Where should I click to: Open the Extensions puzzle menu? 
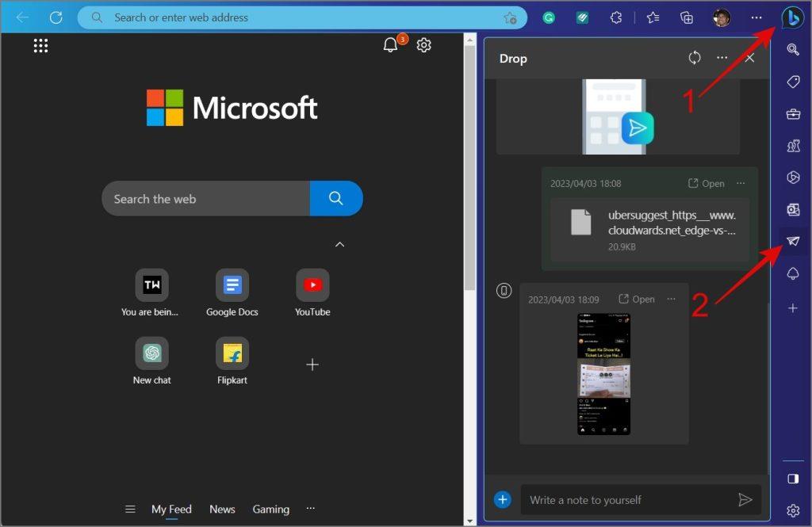615,18
